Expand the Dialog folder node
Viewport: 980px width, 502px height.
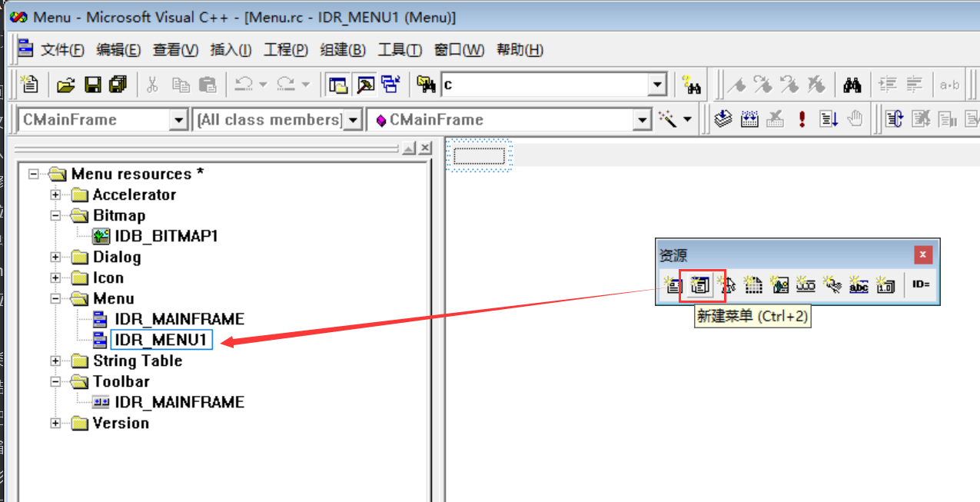(55, 257)
